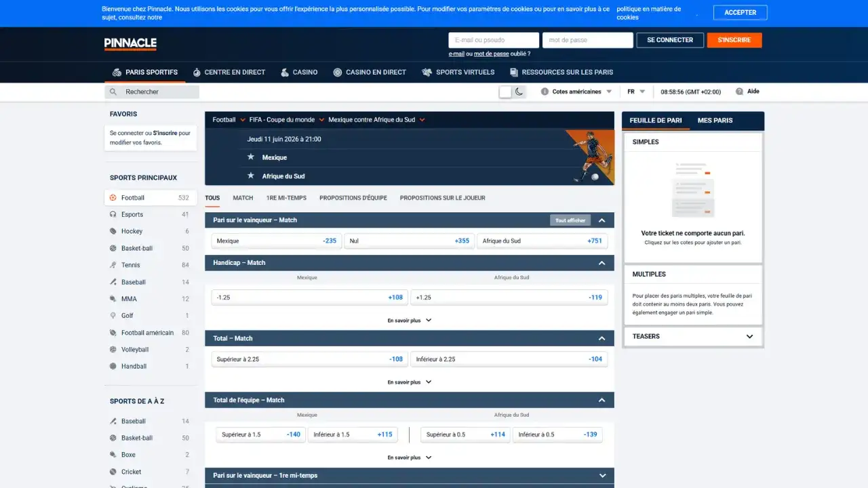This screenshot has width=868, height=488.
Task: Click the search magnifier icon
Action: [113, 91]
